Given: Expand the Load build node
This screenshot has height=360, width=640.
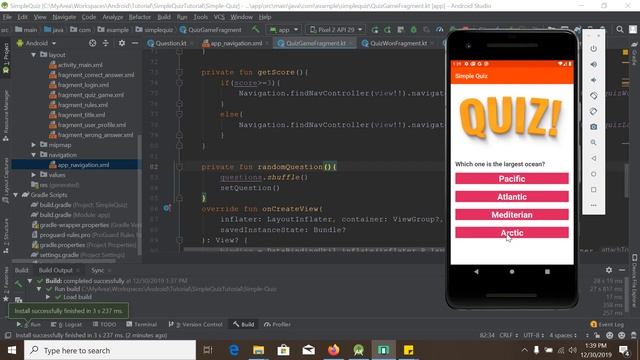Looking at the screenshot, I should [x=48, y=297].
